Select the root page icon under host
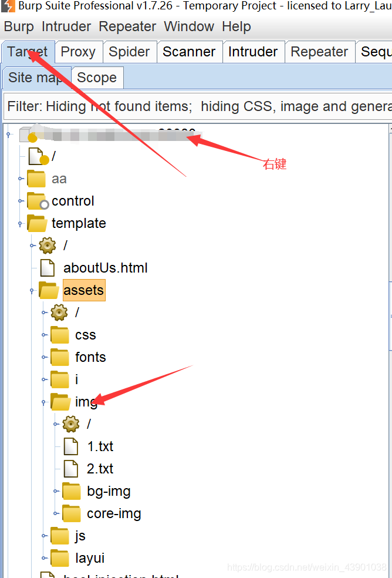Image resolution: width=392 pixels, height=578 pixels. coord(38,156)
